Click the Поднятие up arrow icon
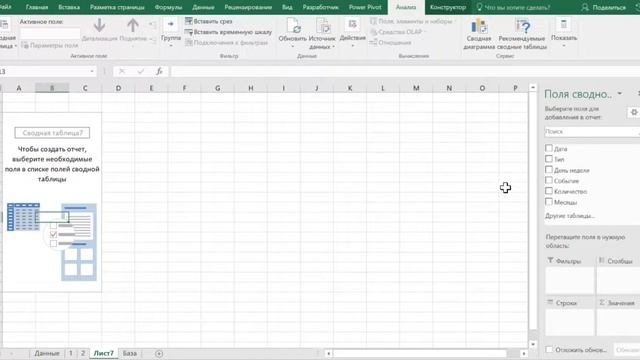This screenshot has height=360, width=640. coord(133,25)
